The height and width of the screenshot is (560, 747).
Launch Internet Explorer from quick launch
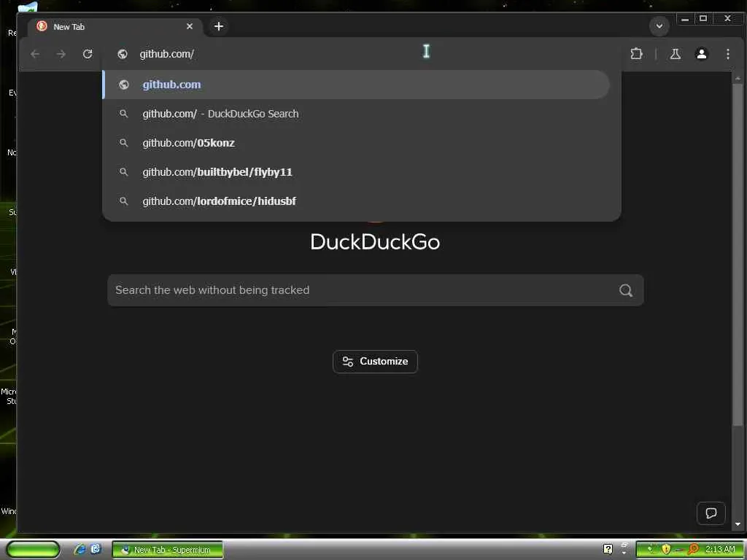tap(80, 550)
